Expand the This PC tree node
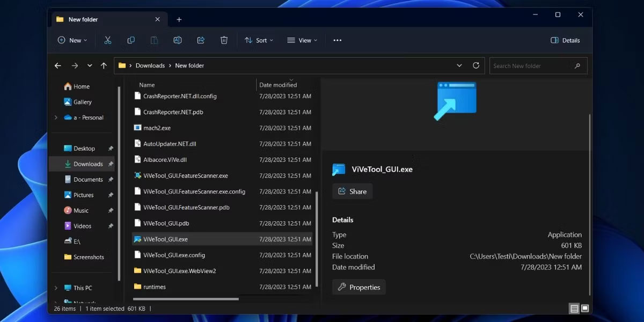 tap(56, 288)
